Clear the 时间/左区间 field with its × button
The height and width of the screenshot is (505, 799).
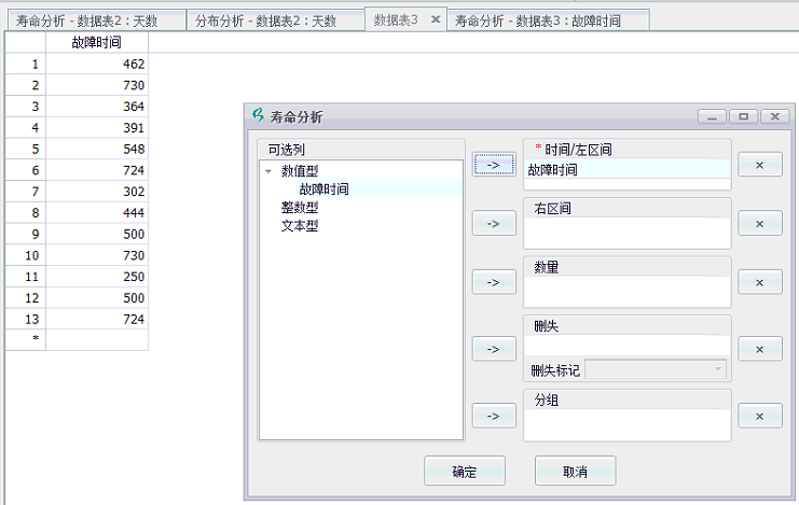[759, 164]
